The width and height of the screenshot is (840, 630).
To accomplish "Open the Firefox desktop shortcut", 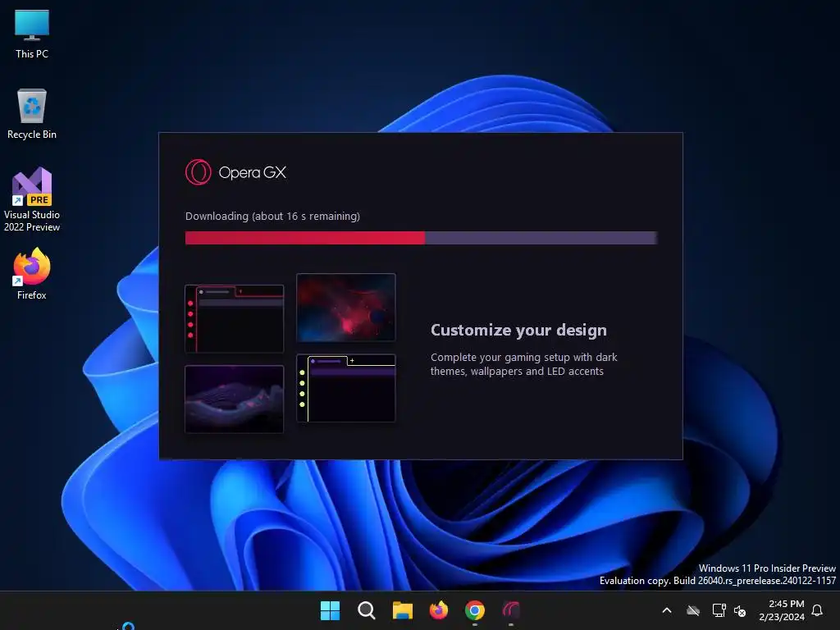I will click(x=32, y=274).
